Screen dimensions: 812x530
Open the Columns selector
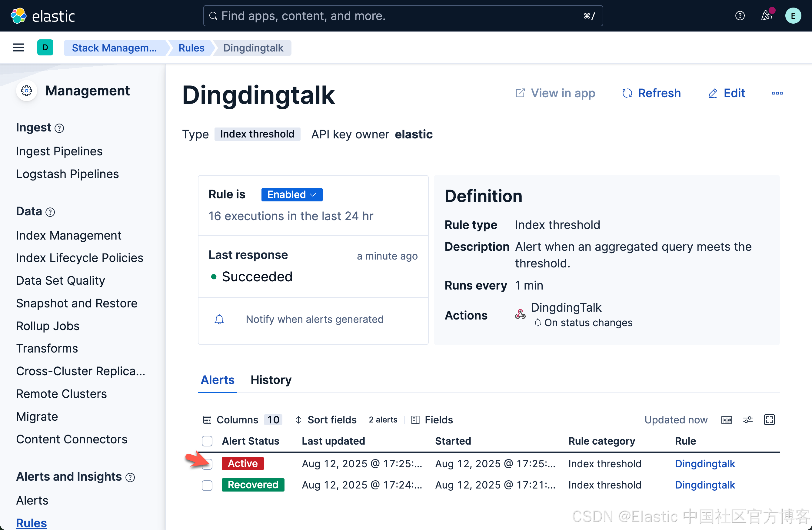tap(243, 420)
